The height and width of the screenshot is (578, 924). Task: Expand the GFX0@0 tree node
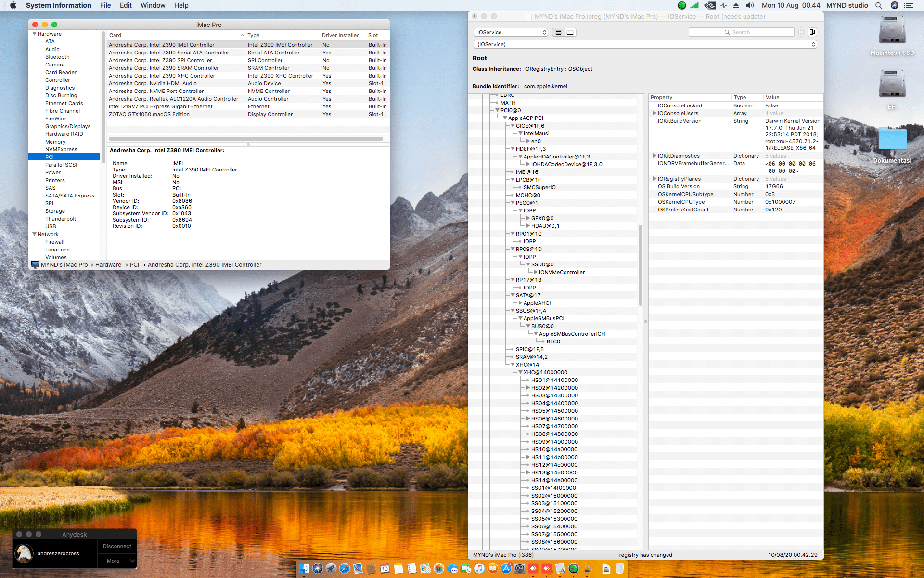click(x=528, y=218)
